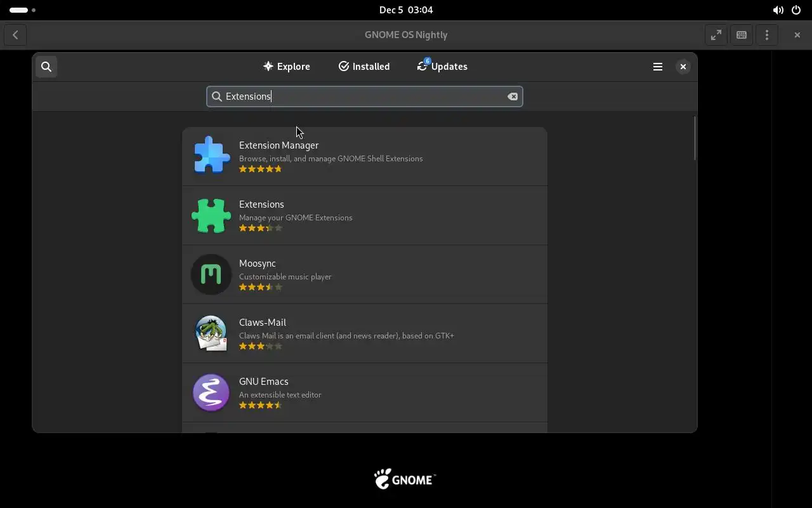Open the Updates tab
Screen dimensions: 812x508
(x=442, y=67)
